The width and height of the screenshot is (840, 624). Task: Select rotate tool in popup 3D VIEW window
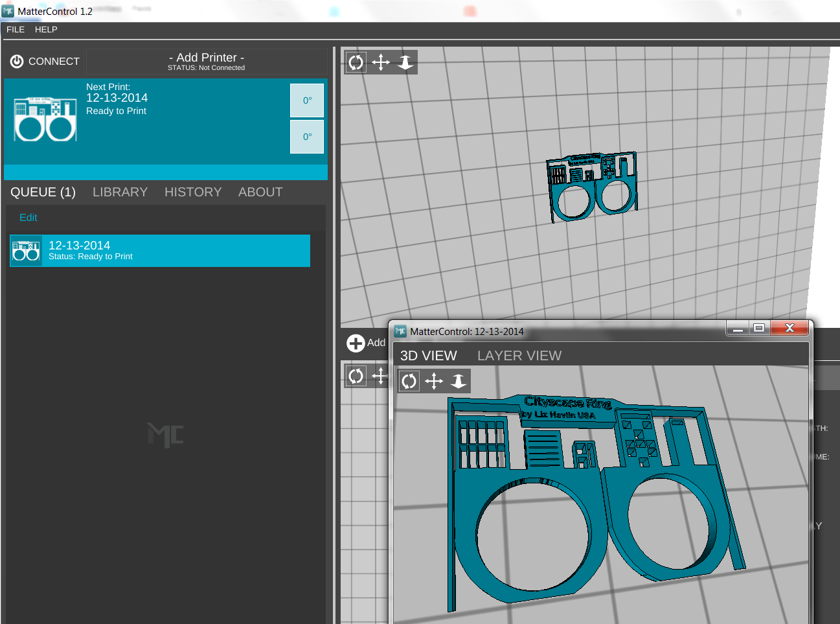[x=409, y=381]
